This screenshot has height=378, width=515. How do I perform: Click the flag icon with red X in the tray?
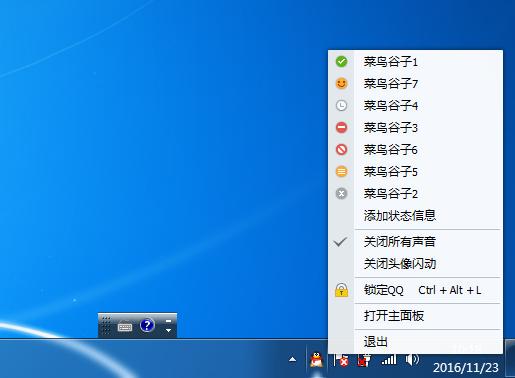pyautogui.click(x=342, y=360)
